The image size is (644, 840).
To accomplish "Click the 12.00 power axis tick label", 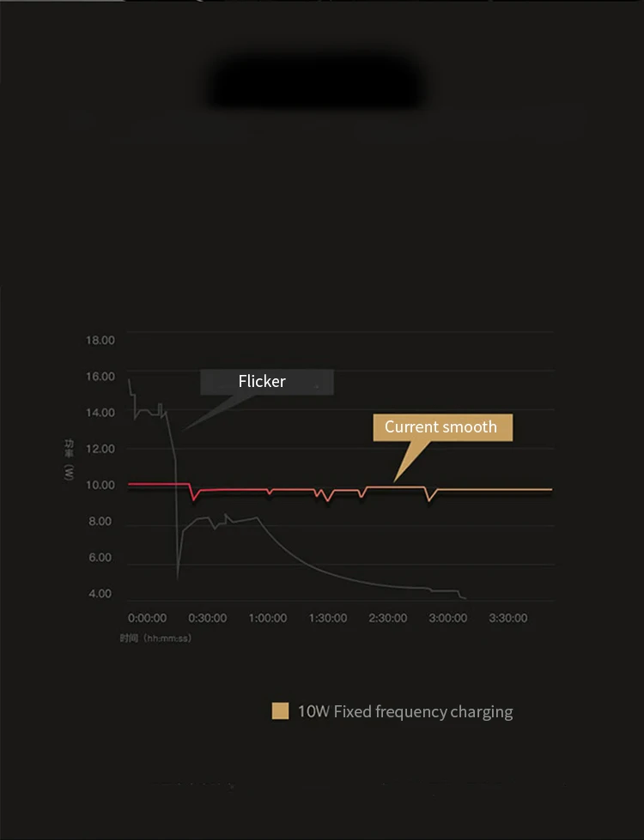I will click(100, 449).
